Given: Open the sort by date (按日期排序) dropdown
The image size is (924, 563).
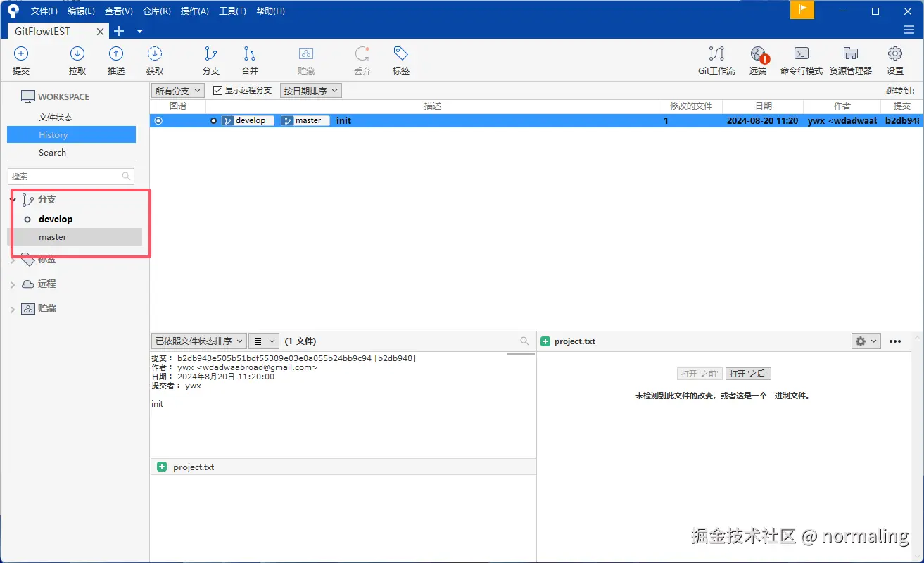Looking at the screenshot, I should (310, 91).
